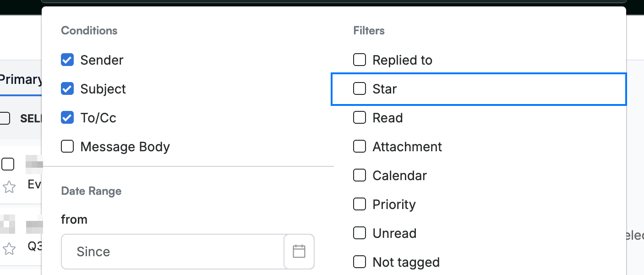Star the first email in the list

coord(9,187)
